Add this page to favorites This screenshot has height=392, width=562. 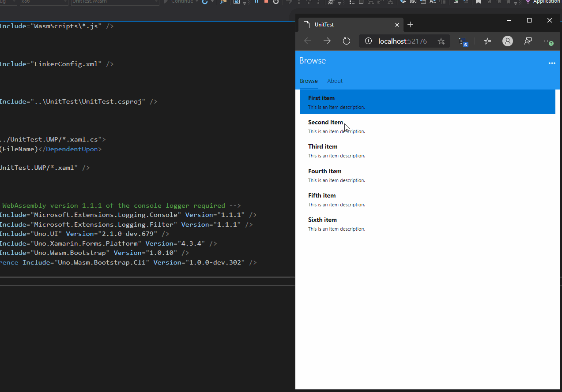click(x=441, y=41)
